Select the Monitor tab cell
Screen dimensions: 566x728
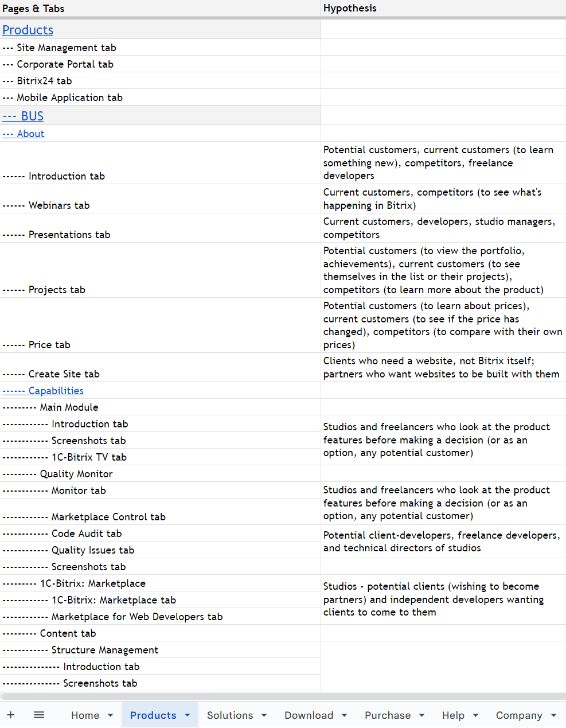[x=160, y=490]
